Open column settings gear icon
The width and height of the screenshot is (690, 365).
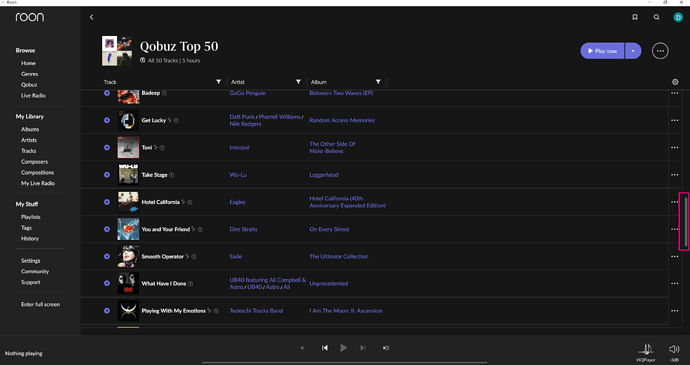click(x=675, y=82)
